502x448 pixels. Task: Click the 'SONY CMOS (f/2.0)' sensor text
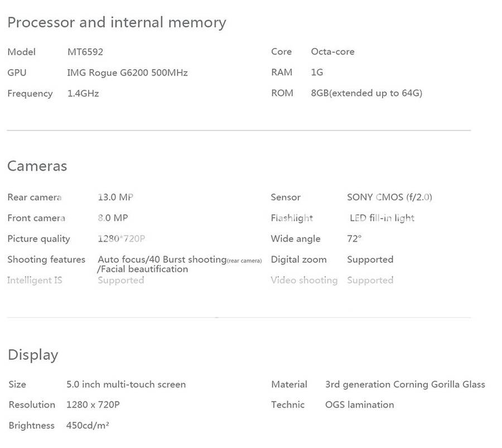389,197
